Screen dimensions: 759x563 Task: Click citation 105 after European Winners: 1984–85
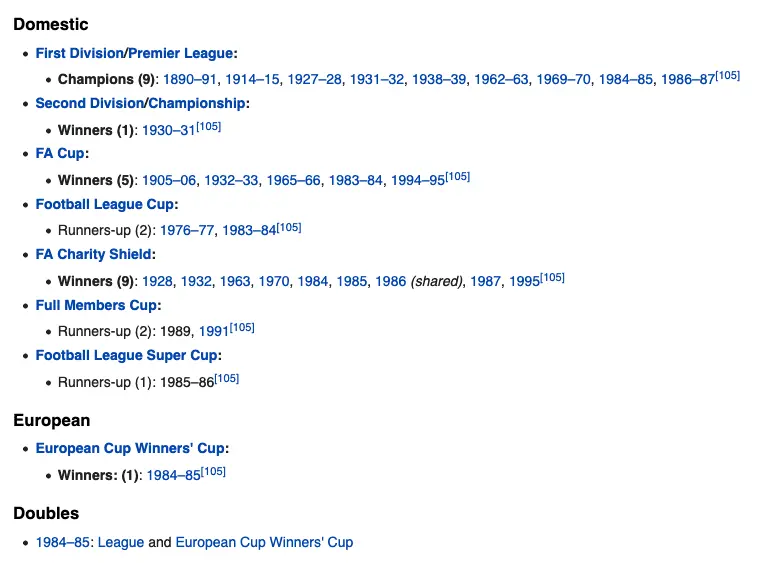(213, 471)
